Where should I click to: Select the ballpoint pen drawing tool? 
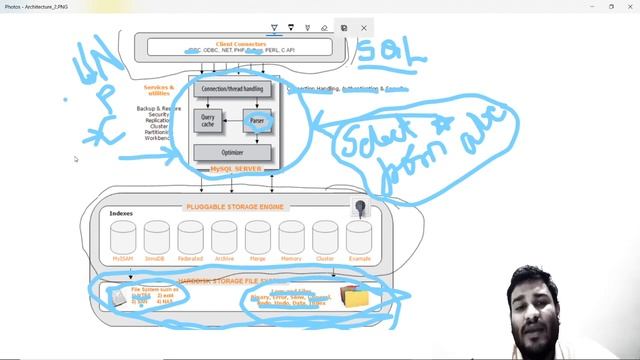pyautogui.click(x=274, y=28)
